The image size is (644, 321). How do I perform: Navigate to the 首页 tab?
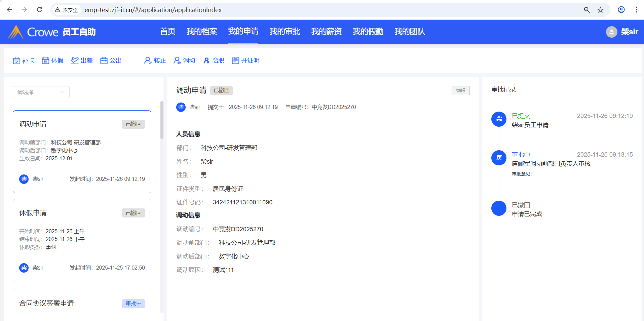[x=167, y=32]
